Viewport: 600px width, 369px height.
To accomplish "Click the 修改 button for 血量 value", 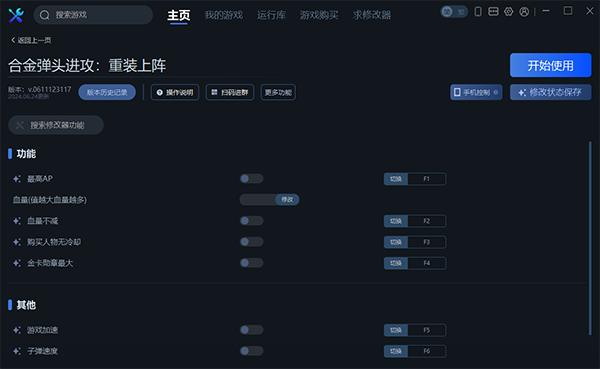I will (x=287, y=199).
